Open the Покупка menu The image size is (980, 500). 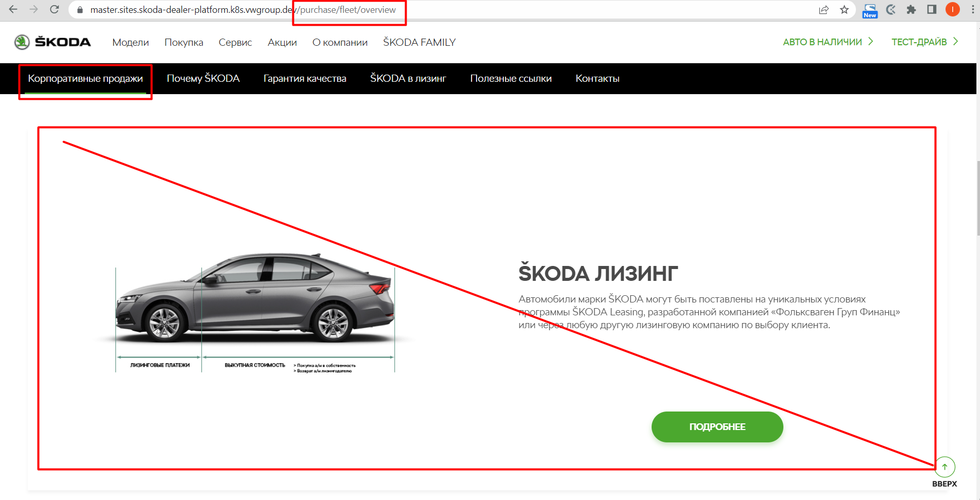(184, 42)
